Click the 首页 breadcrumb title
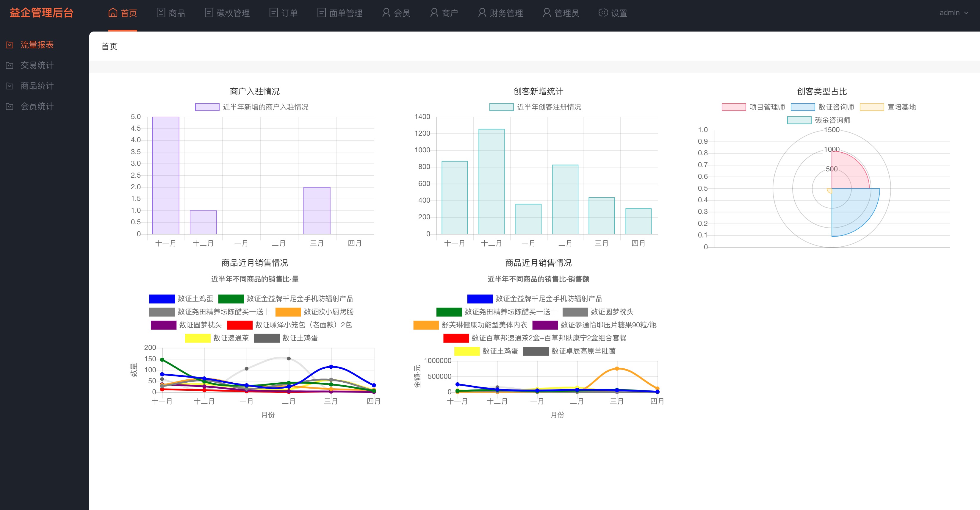980x510 pixels. [109, 46]
